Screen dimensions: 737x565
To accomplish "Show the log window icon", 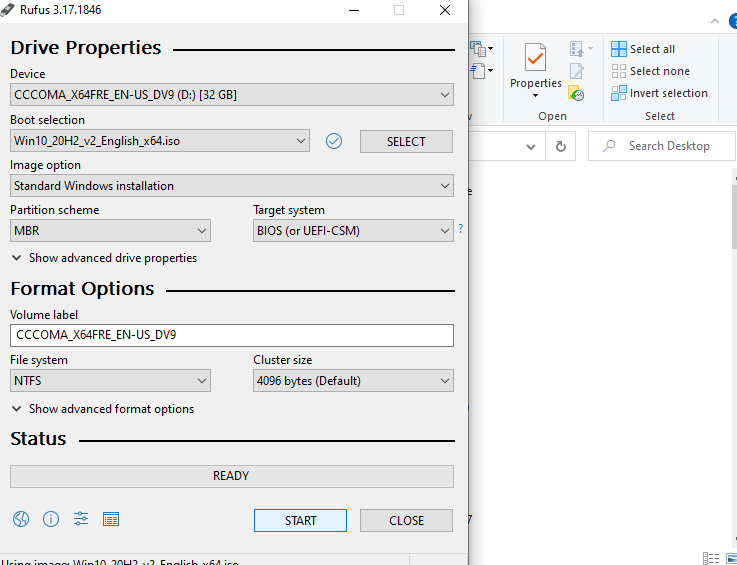I will [111, 519].
